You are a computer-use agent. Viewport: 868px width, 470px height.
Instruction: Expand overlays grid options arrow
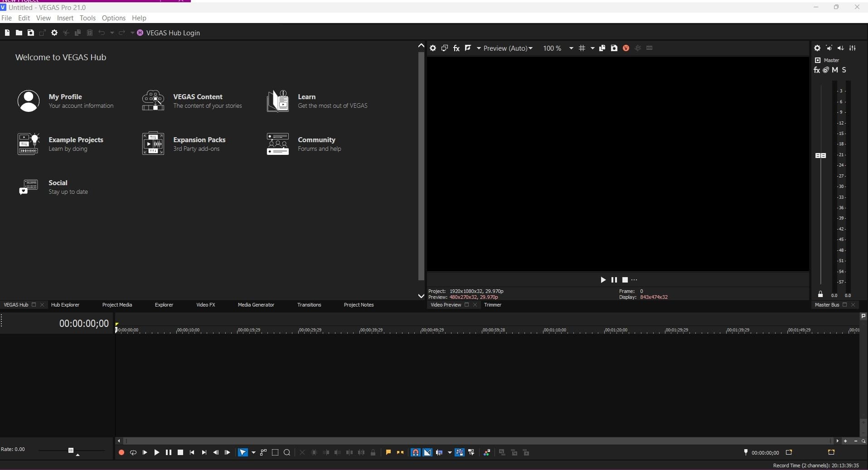pos(592,48)
